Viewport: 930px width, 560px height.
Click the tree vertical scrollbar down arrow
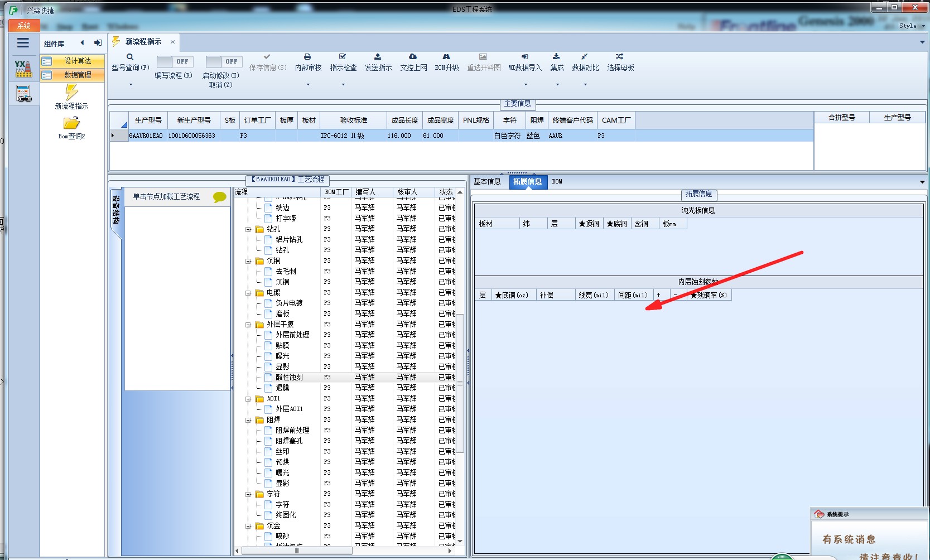coord(460,541)
